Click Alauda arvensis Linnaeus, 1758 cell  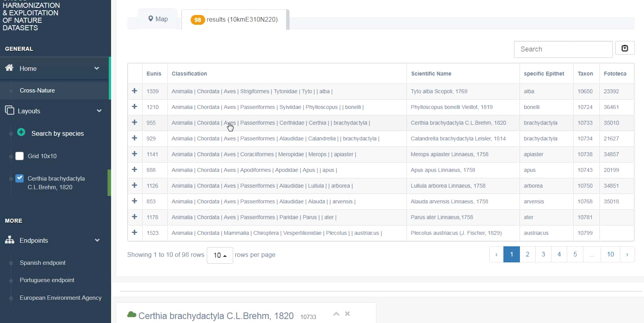(463, 201)
